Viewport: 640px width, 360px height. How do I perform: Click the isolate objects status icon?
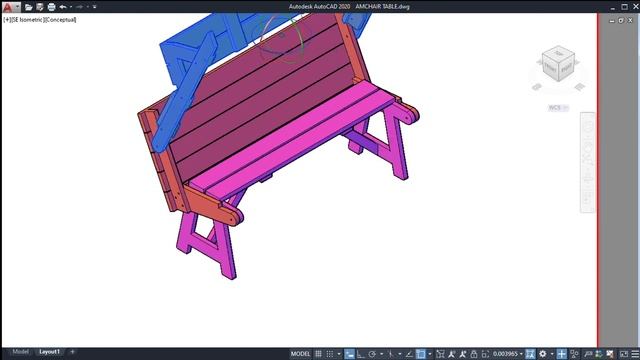(574, 354)
